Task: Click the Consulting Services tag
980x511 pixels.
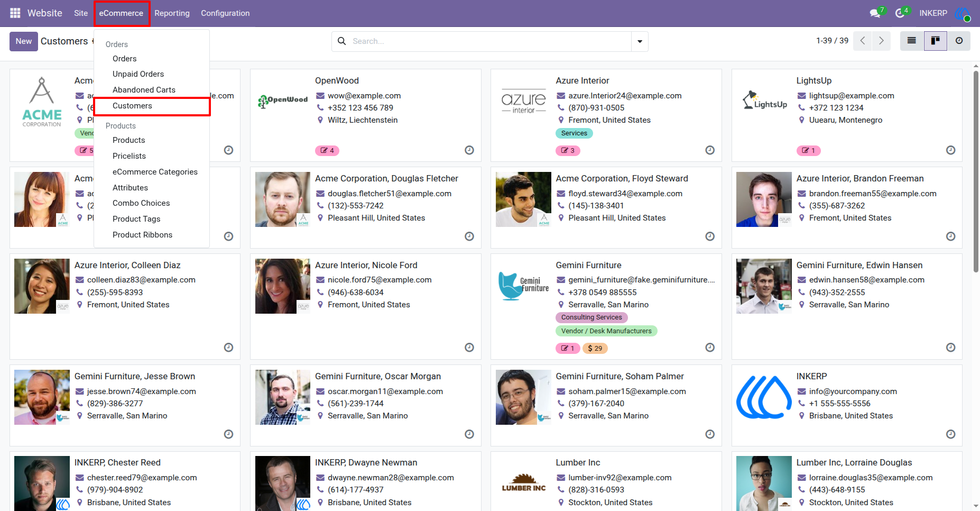Action: pos(591,317)
